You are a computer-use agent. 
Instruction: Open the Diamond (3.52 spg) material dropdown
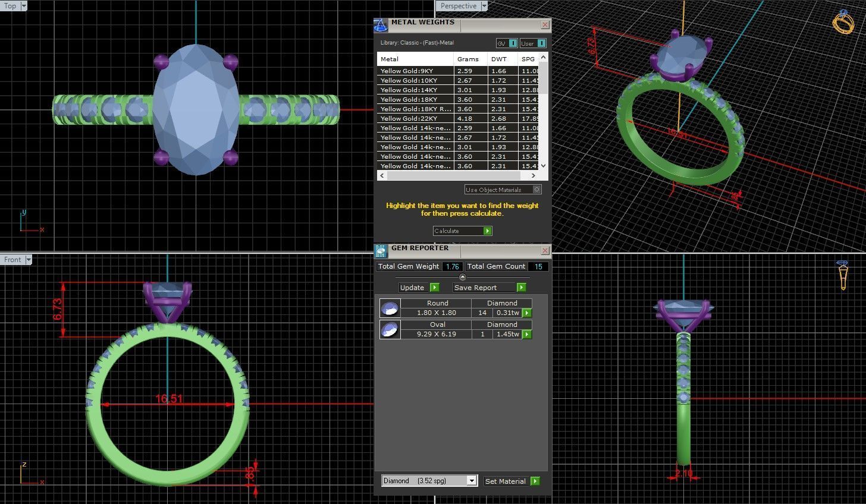point(429,481)
